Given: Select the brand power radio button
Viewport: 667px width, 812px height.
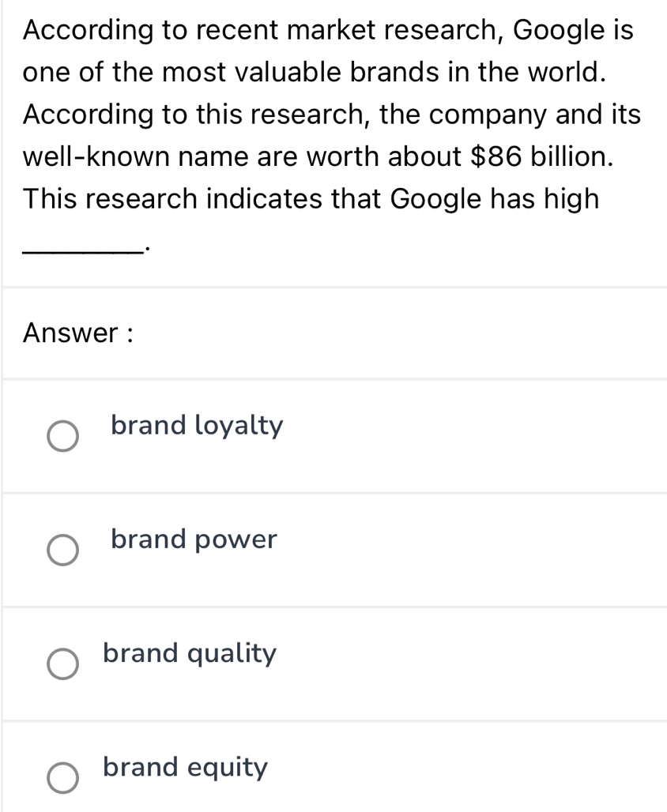Looking at the screenshot, I should [x=62, y=551].
